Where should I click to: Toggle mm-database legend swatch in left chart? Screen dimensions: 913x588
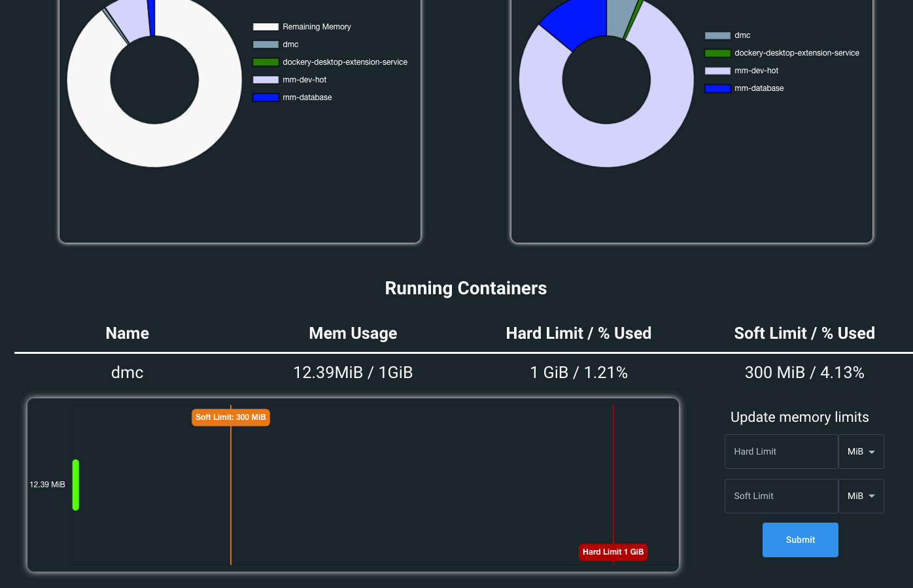tap(266, 97)
